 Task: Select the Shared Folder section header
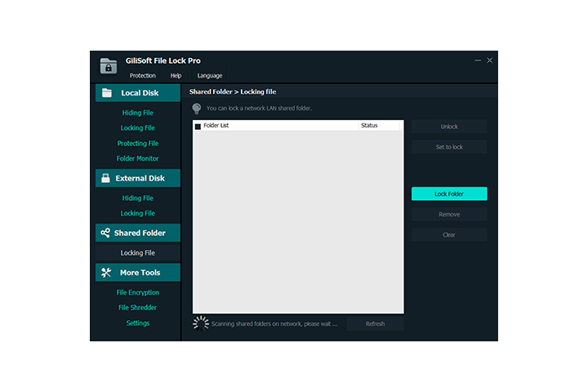pyautogui.click(x=138, y=233)
